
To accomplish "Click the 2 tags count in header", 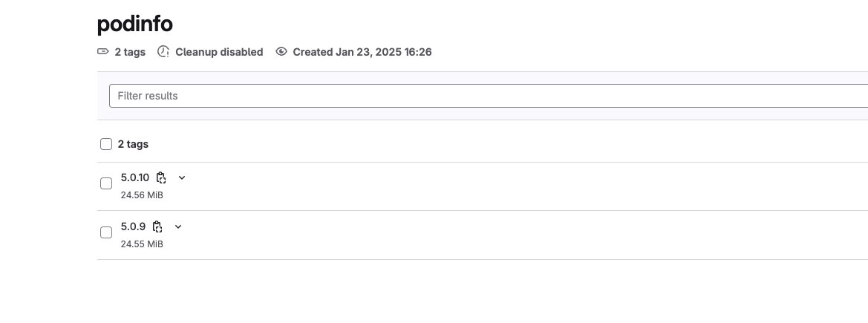I will click(x=130, y=52).
